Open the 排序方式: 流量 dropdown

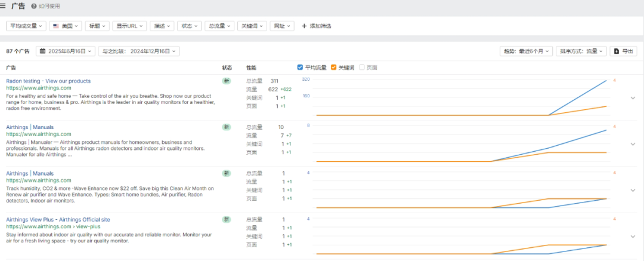tap(581, 51)
